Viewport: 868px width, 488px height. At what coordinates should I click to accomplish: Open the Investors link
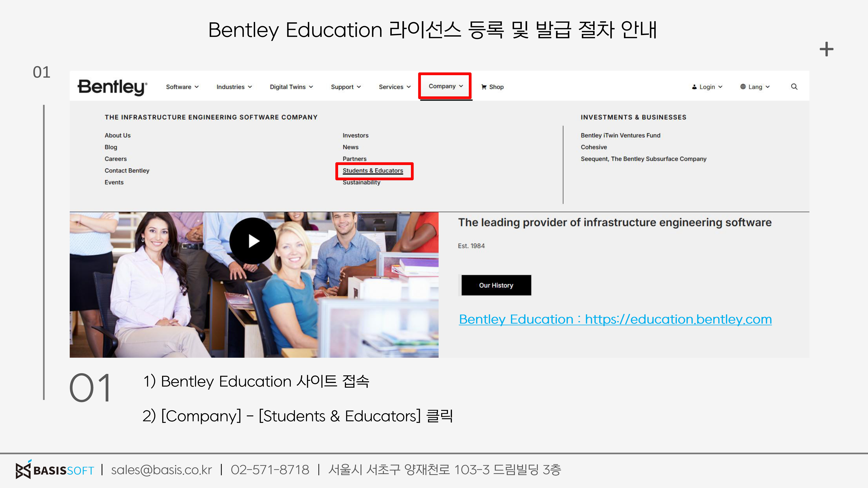click(x=355, y=135)
